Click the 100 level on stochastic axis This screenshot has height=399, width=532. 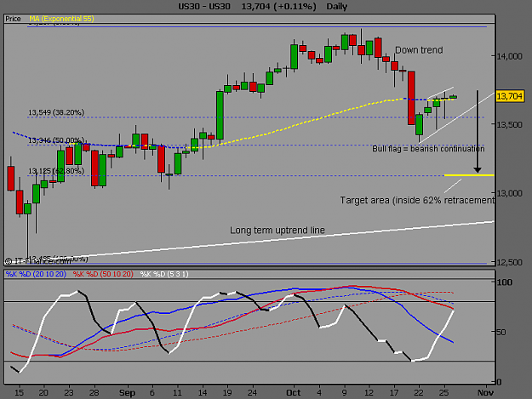[505, 282]
